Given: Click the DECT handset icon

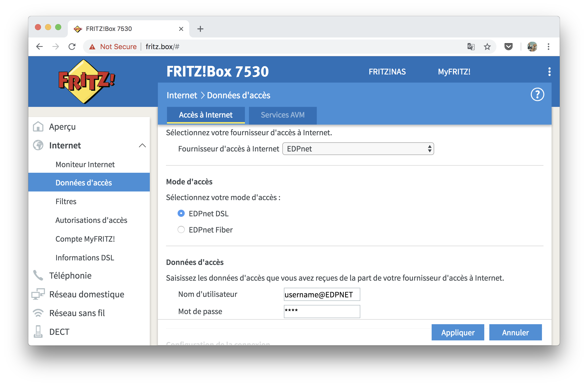Looking at the screenshot, I should click(38, 332).
